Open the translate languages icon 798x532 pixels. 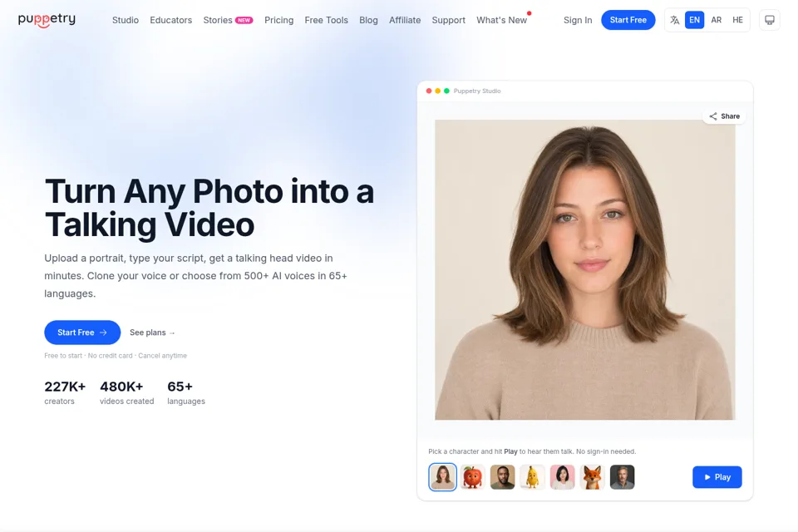coord(675,20)
